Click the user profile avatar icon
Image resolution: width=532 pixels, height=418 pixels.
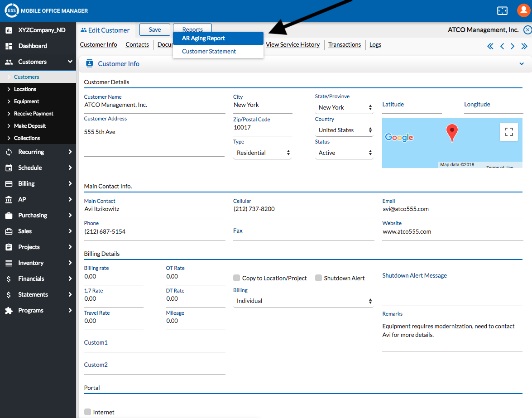523,10
